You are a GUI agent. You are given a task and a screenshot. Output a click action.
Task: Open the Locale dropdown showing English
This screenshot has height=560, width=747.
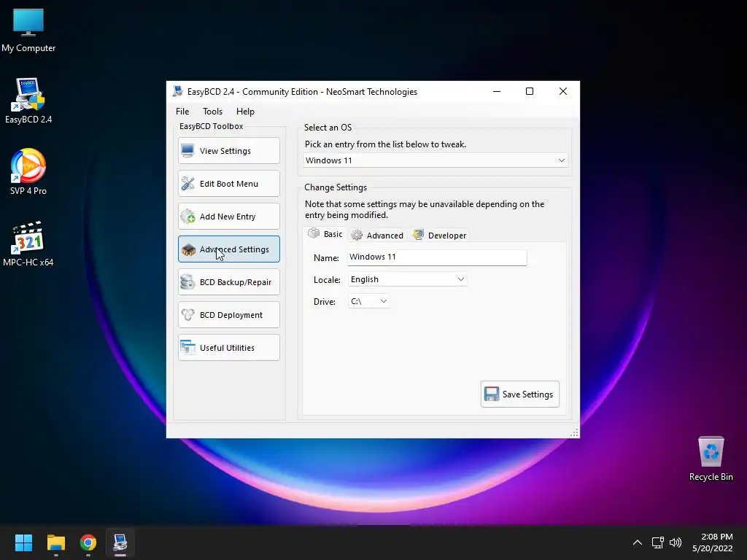(407, 279)
